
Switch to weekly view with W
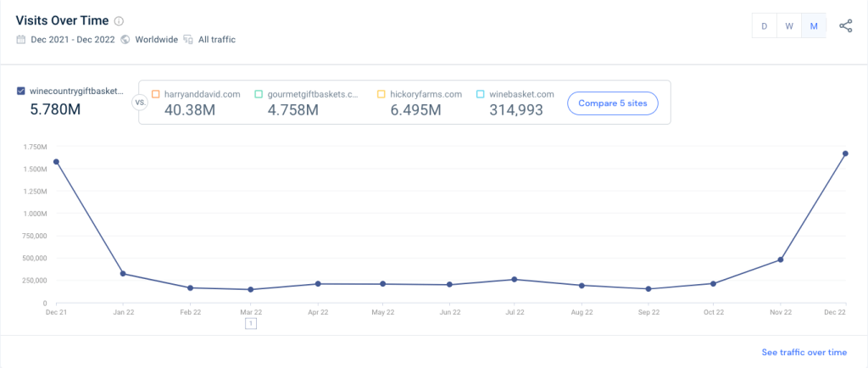[x=789, y=25]
